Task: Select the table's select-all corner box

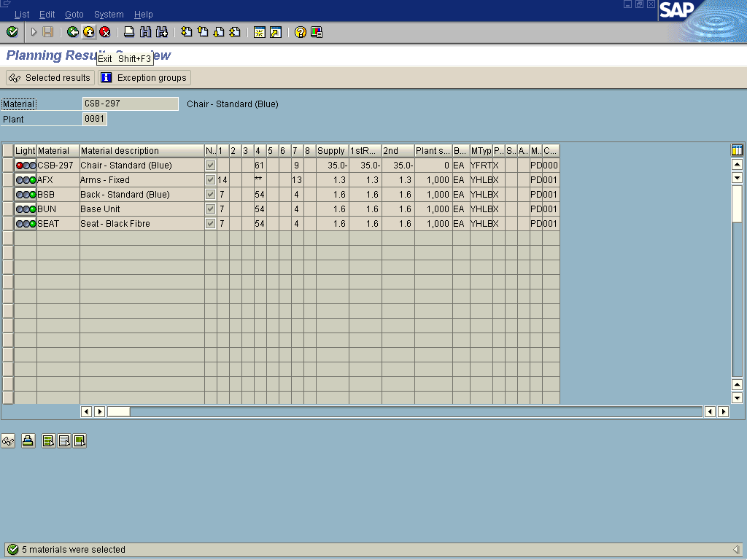Action: (8, 150)
